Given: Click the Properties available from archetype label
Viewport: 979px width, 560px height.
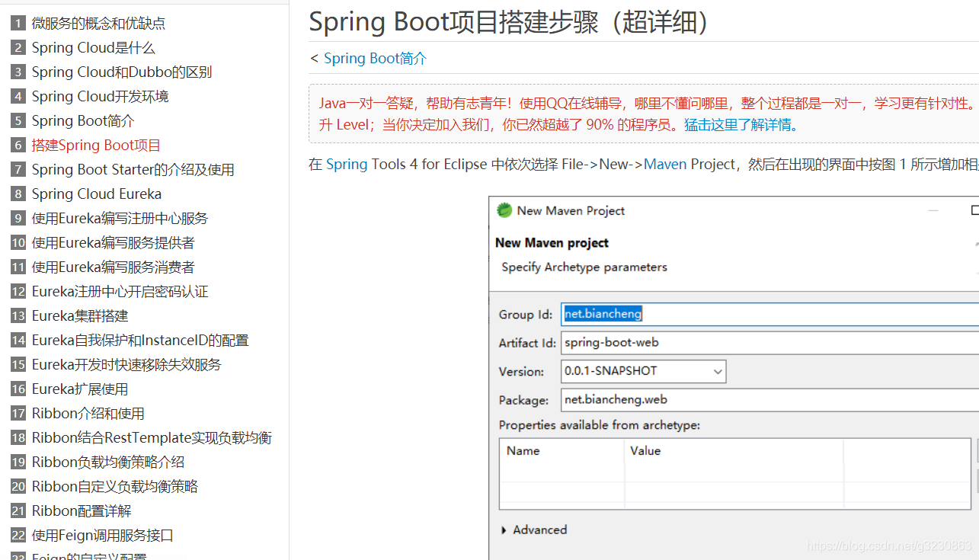Looking at the screenshot, I should (600, 425).
